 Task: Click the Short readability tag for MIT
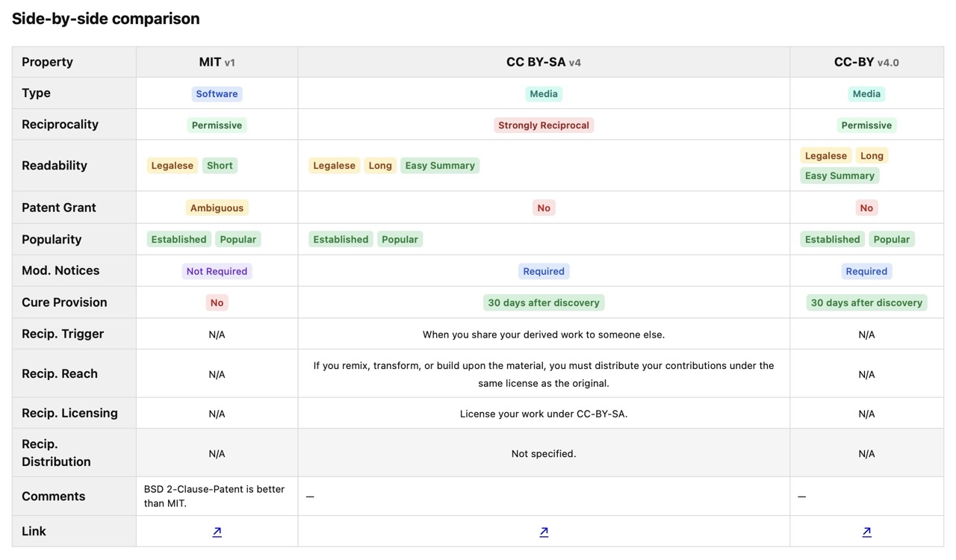click(220, 166)
